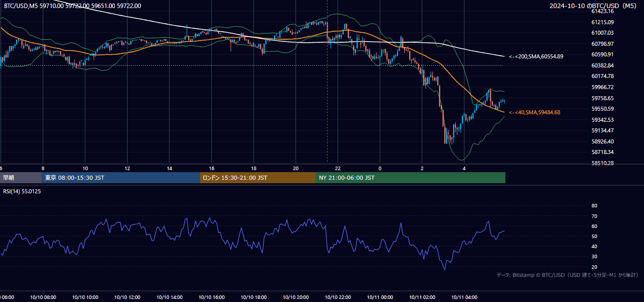
Task: Click hour tick 22 under the price chart
Action: pos(338,168)
